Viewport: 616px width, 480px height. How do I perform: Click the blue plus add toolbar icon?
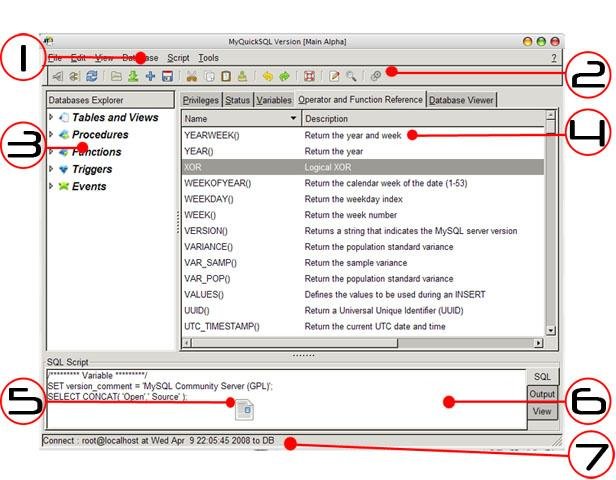click(x=150, y=76)
